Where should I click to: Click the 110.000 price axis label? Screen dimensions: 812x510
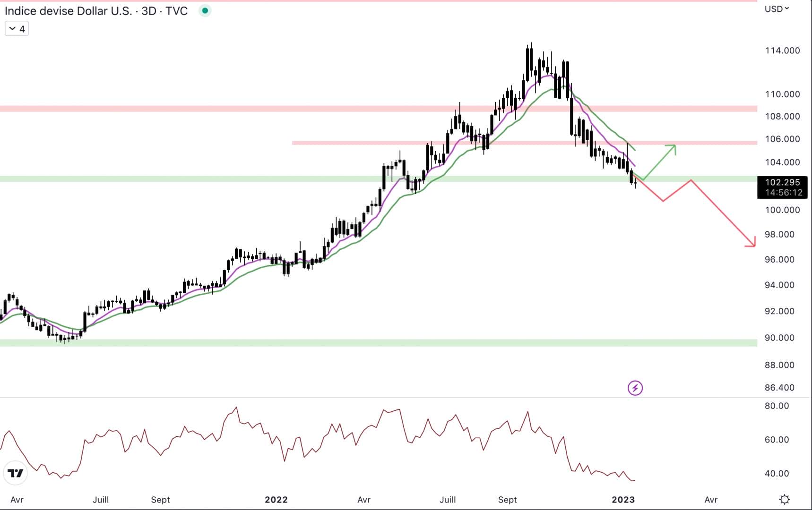click(782, 94)
